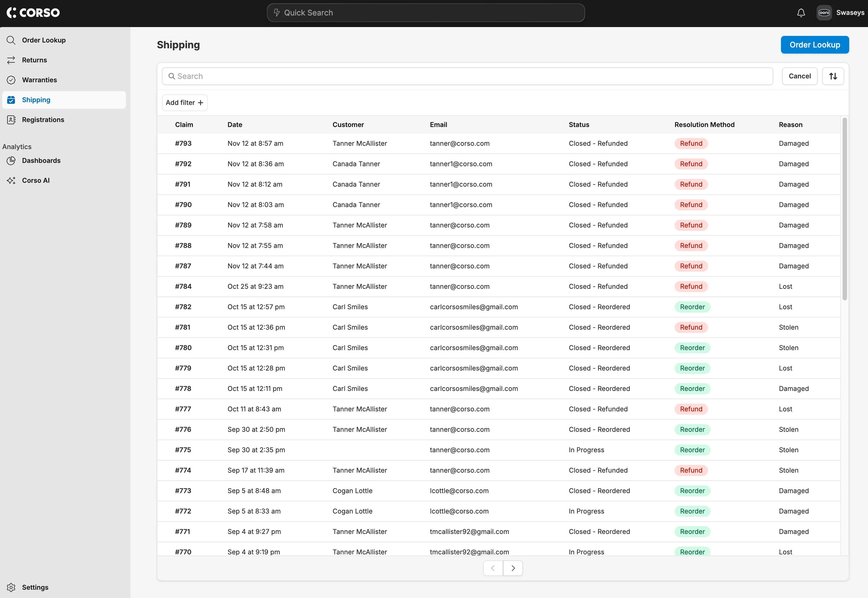Click inside the Quick Search field
Screen dimensions: 868x598
[425, 12]
